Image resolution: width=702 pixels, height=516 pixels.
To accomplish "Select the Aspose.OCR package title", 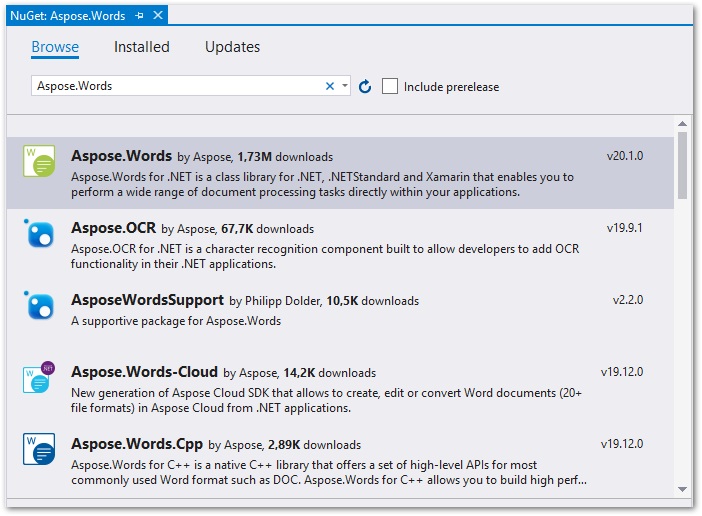I will (113, 228).
